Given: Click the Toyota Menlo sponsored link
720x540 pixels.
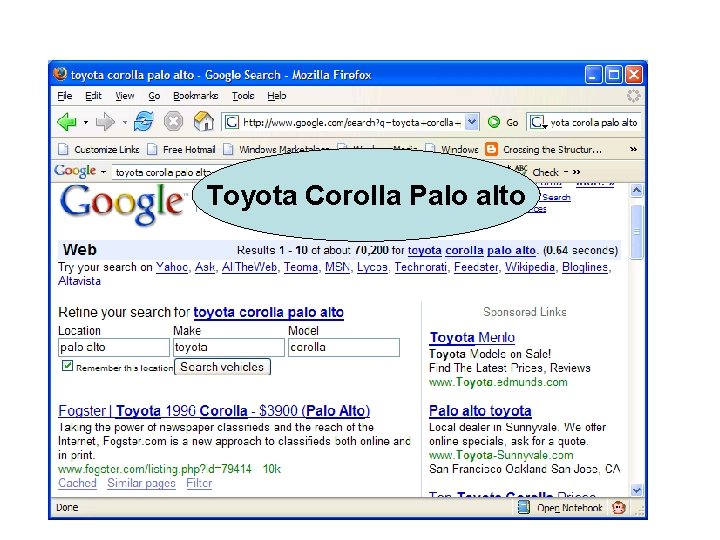Looking at the screenshot, I should (x=472, y=338).
